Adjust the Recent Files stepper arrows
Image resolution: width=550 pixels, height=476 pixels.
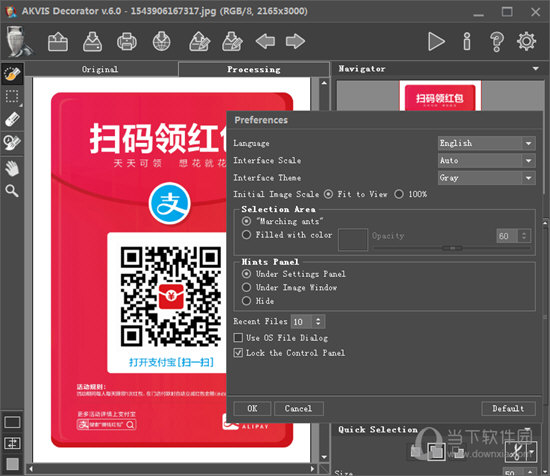[318, 321]
